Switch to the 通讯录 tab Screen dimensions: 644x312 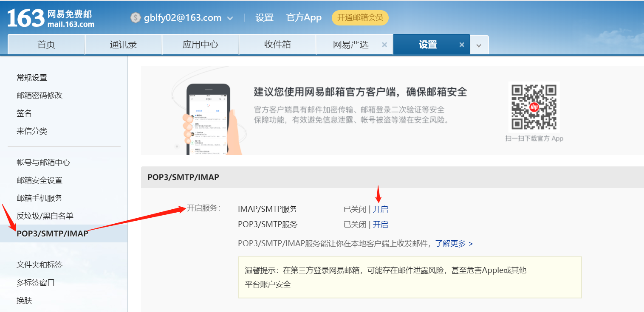click(123, 45)
